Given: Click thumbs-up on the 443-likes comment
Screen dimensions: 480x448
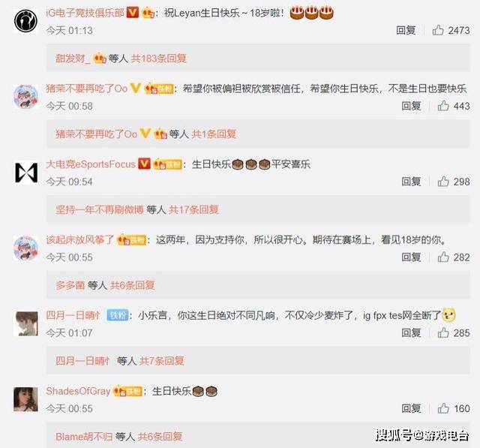Looking at the screenshot, I should coord(443,106).
